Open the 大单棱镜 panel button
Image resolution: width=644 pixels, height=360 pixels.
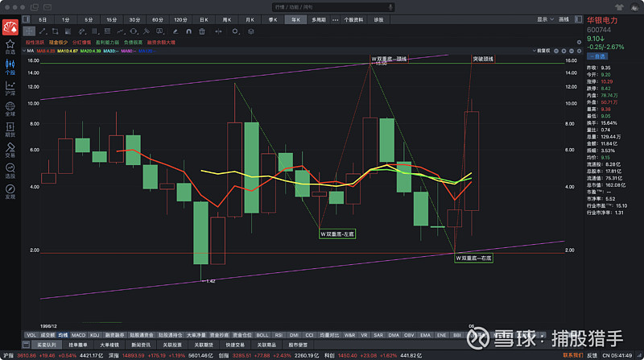coord(109,345)
